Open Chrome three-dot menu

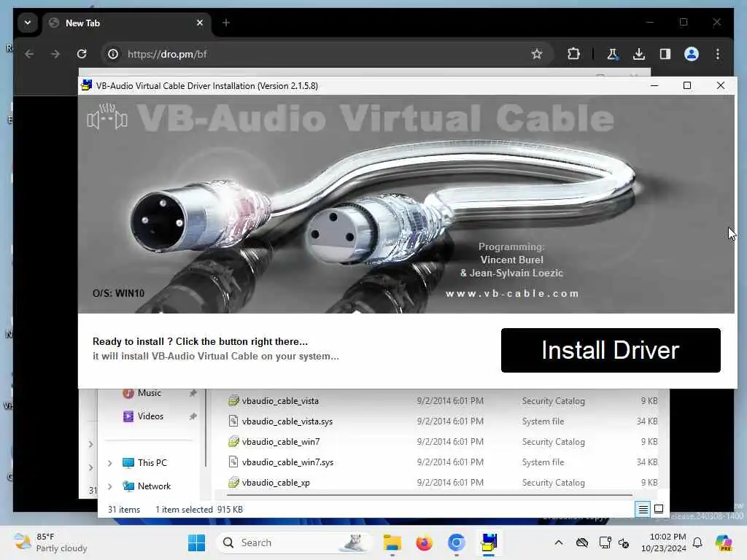[718, 54]
